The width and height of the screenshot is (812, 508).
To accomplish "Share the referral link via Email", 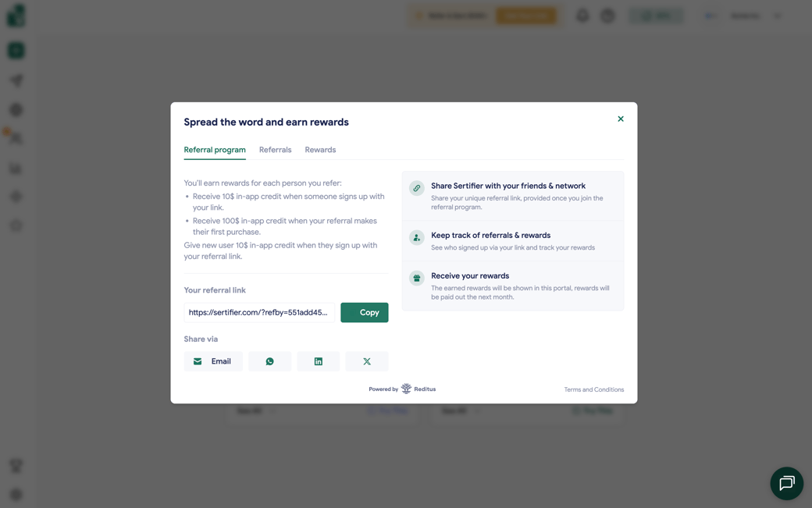I will [x=213, y=361].
